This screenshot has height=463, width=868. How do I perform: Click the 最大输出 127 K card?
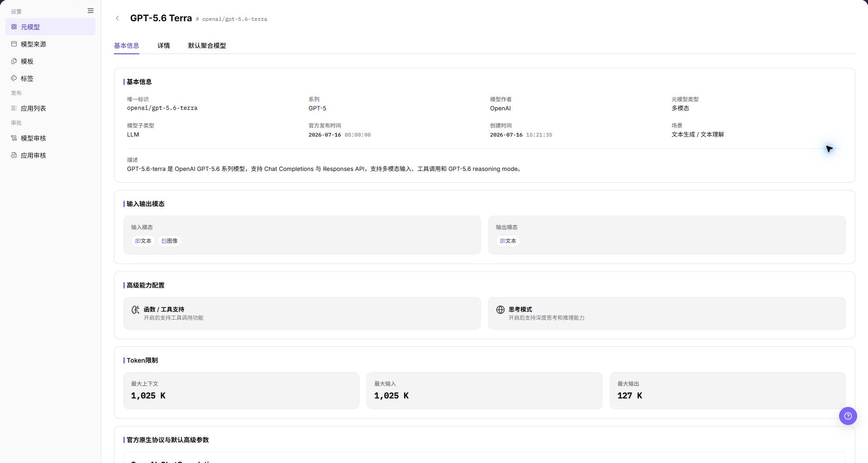coord(728,391)
